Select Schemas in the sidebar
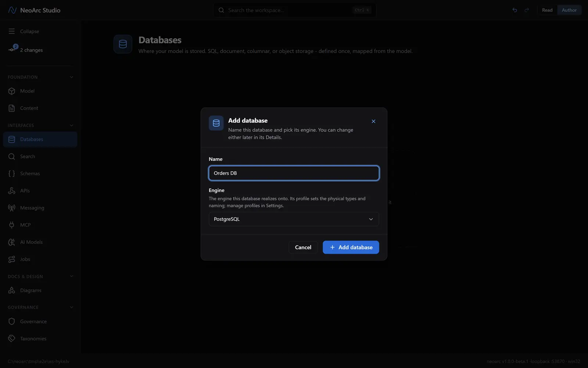Viewport: 588px width, 368px height. tap(40, 174)
